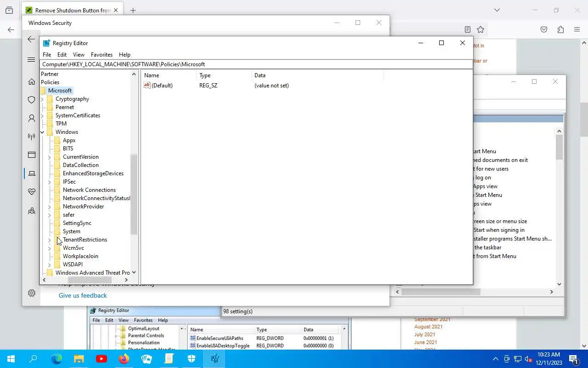Open Family options icon in sidebar
The height and width of the screenshot is (368, 588).
[x=31, y=211]
